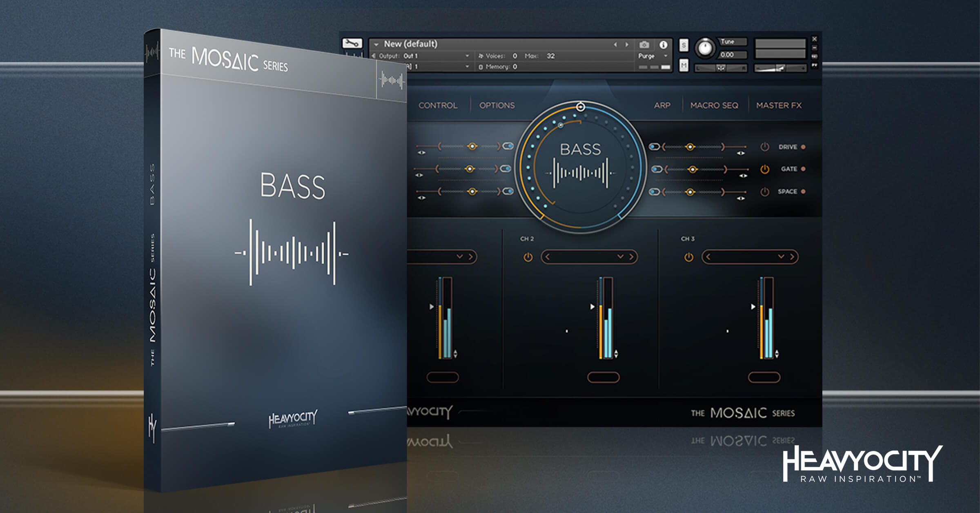Select next sound in CH 2 selector
This screenshot has height=513, width=980.
632,256
